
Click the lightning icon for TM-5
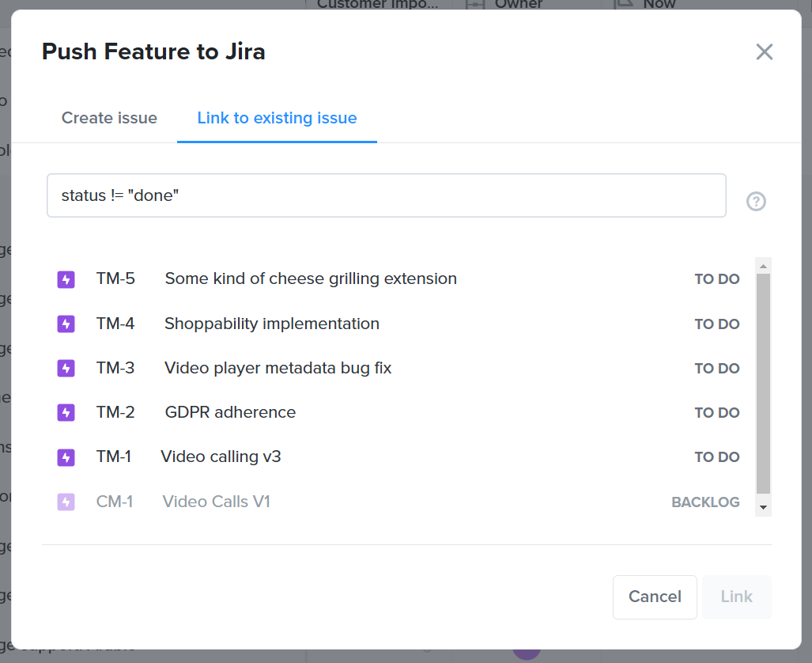tap(66, 279)
